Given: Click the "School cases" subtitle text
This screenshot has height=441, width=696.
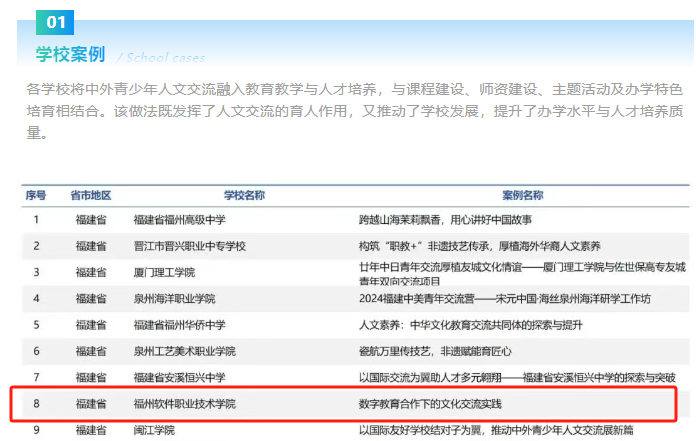Looking at the screenshot, I should tap(161, 57).
